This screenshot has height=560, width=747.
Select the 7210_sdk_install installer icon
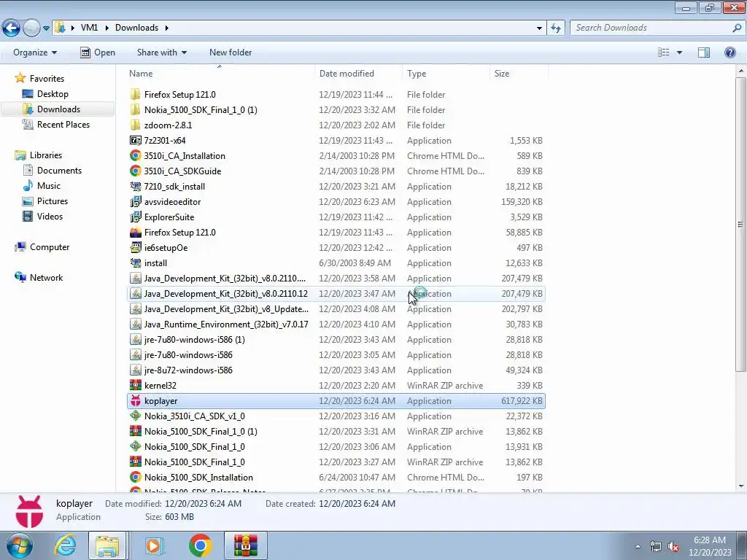click(x=135, y=186)
